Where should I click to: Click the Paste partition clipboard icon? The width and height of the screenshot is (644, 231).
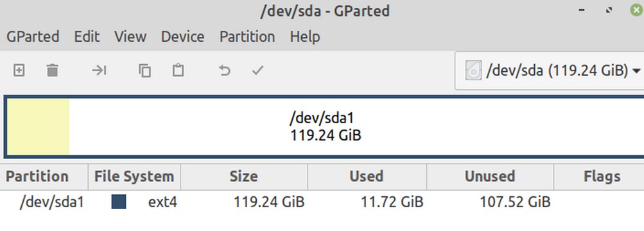[178, 70]
